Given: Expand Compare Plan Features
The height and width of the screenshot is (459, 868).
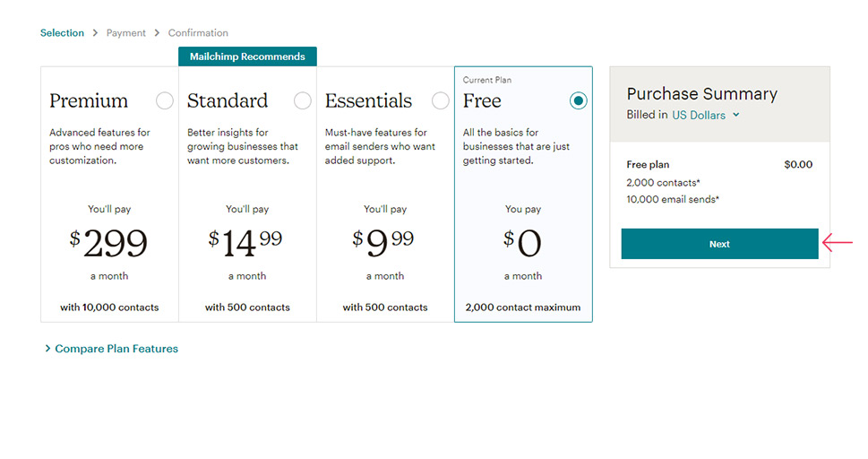Looking at the screenshot, I should pos(116,349).
